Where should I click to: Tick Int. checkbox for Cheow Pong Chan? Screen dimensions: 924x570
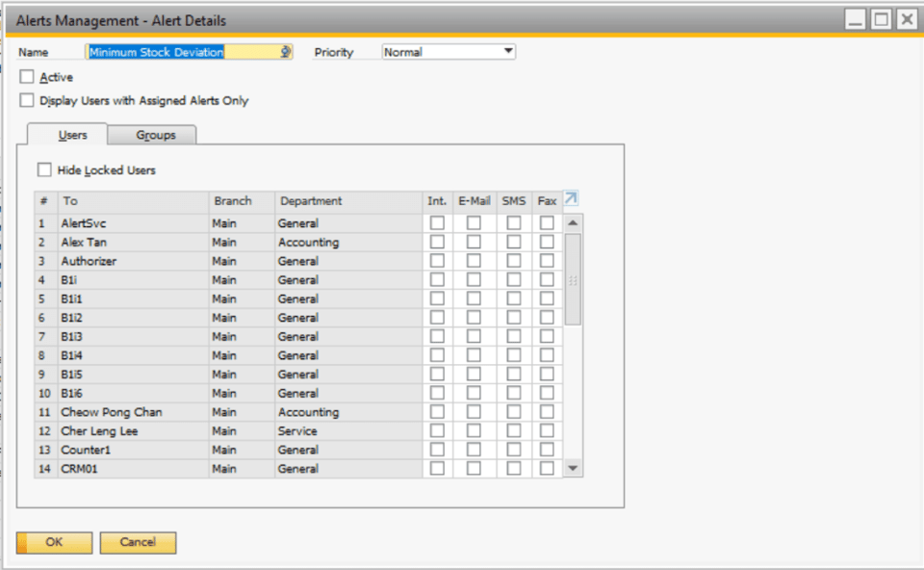coord(437,411)
